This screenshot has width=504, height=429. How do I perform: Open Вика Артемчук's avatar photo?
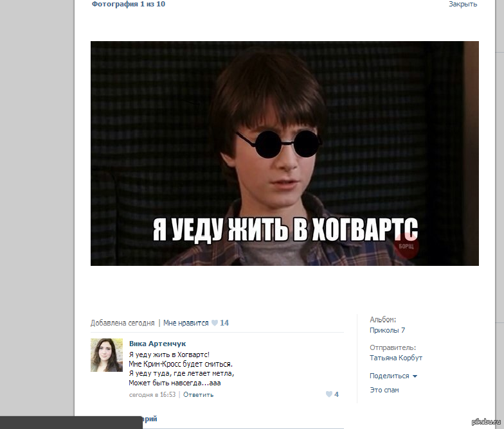point(107,355)
